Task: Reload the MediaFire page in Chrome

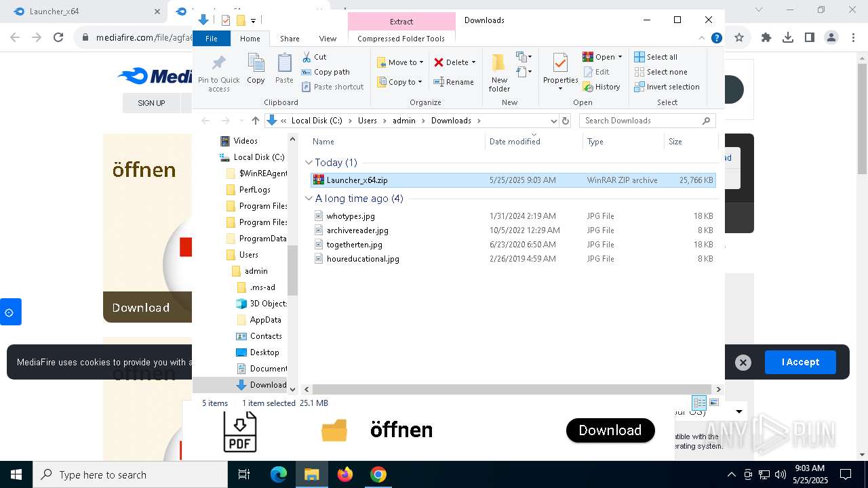Action: [x=58, y=38]
